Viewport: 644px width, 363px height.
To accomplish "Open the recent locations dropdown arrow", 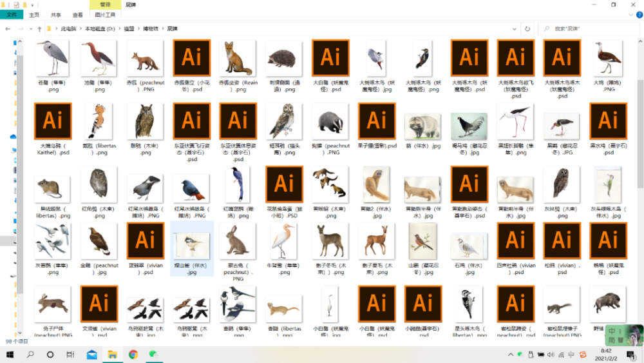I will (30, 29).
